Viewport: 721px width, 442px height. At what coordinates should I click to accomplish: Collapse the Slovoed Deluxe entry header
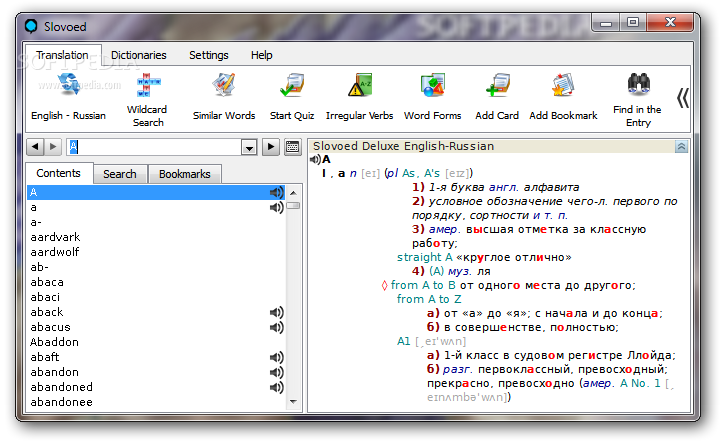pos(681,147)
